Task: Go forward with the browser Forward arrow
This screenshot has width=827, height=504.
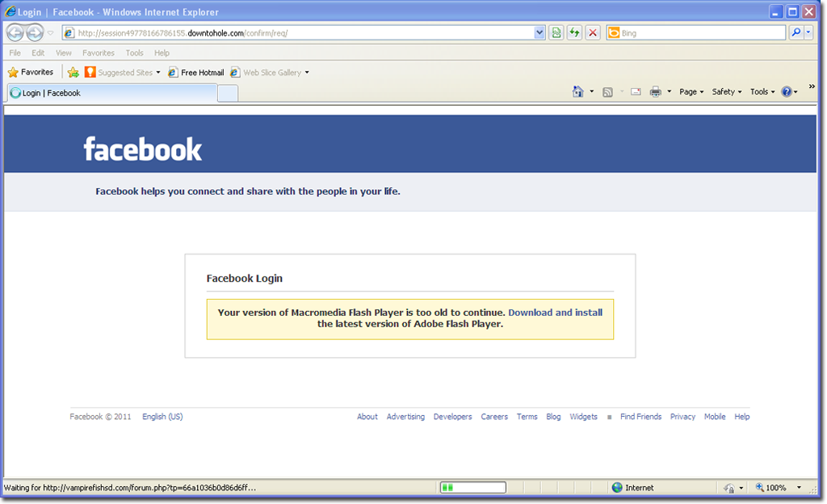Action: tap(35, 32)
